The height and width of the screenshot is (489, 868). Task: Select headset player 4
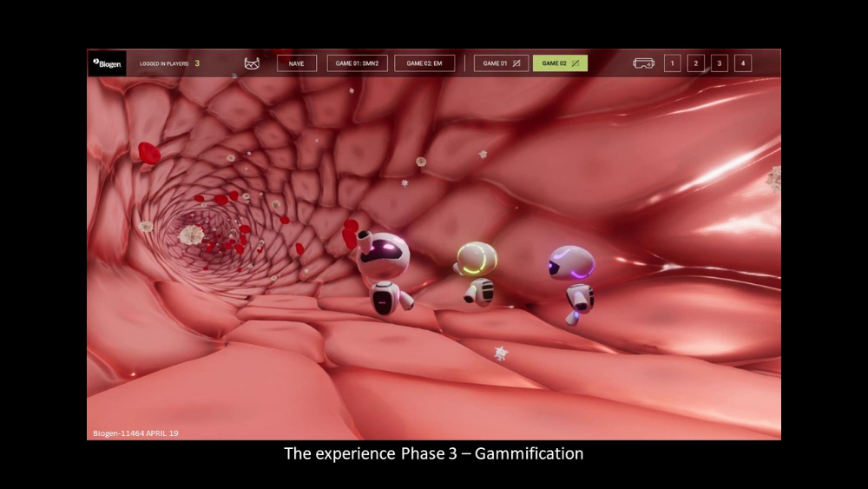[743, 63]
